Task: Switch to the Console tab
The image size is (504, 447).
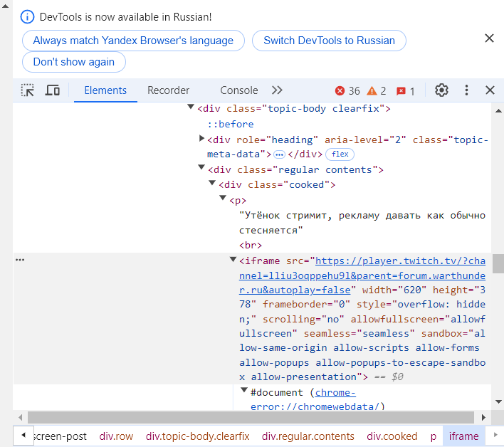Action: point(238,90)
